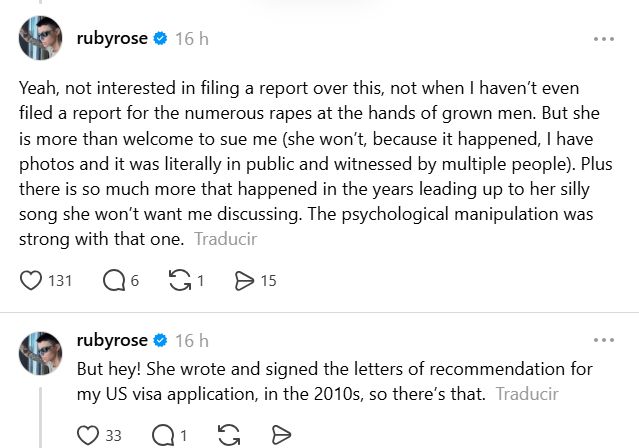639x448 pixels.
Task: Reply to the second post
Action: (162, 434)
